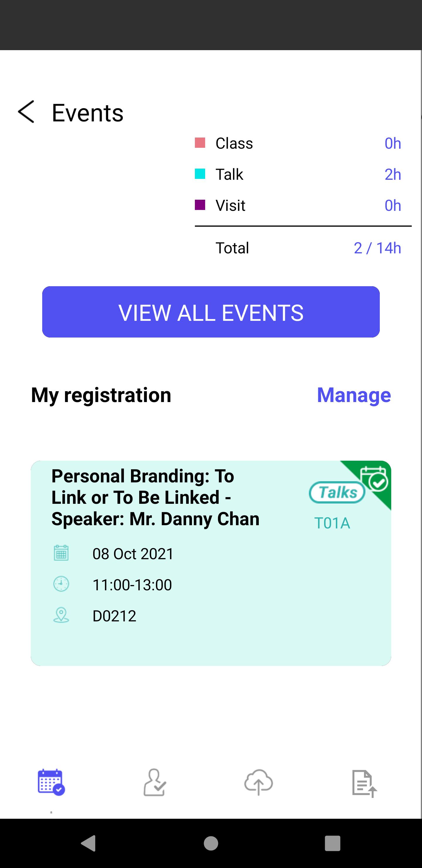This screenshot has width=422, height=868.
Task: Tap the clock icon beside 11:00-13:00
Action: click(61, 584)
